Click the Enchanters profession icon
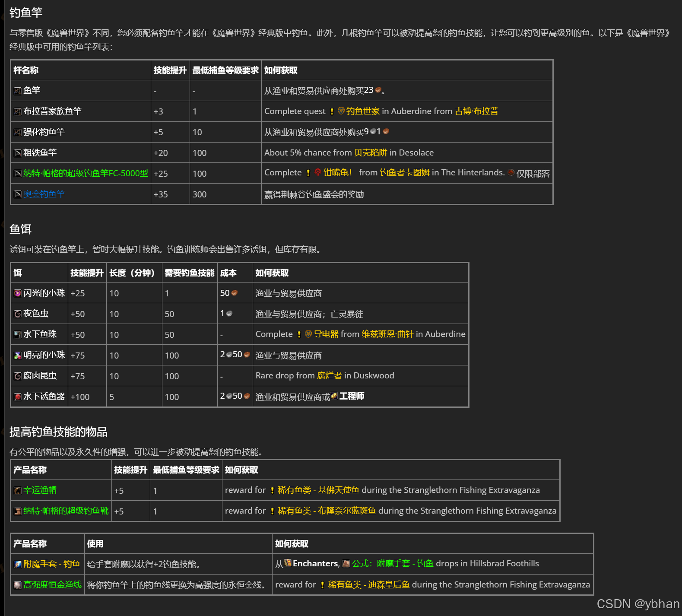 288,563
